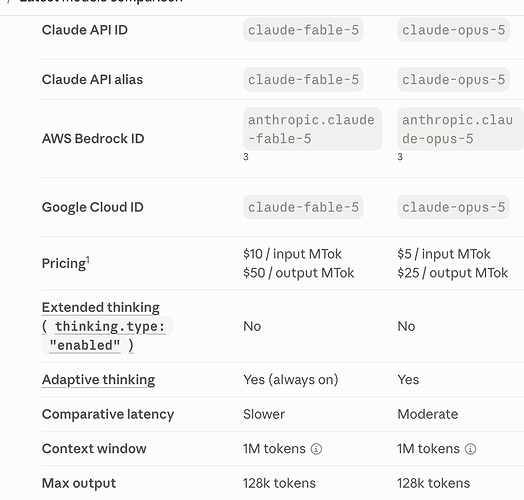Click anthropic.claude-fable-5 Bedrock ID code
Viewport: 524px width, 500px height.
[312, 129]
